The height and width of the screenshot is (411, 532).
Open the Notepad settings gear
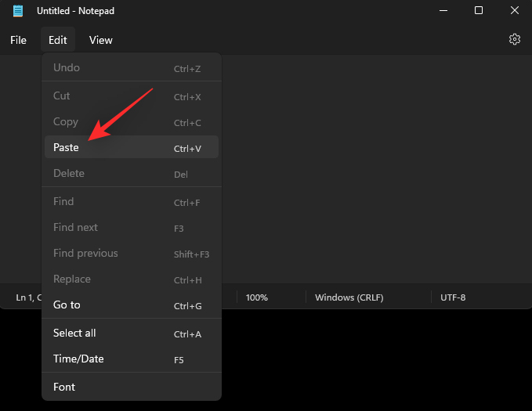515,39
